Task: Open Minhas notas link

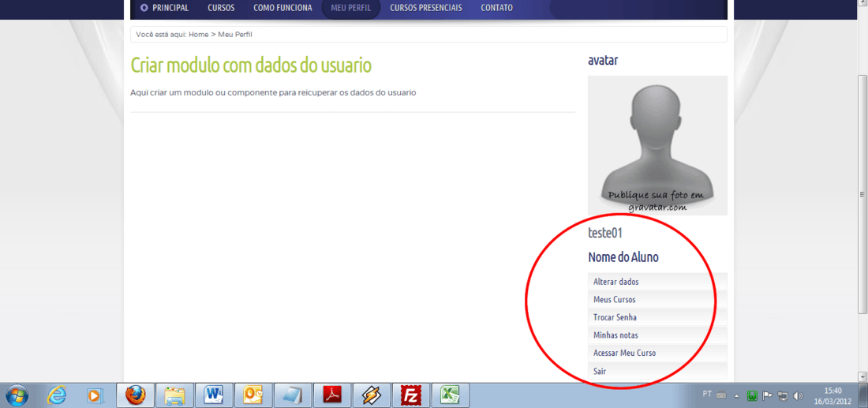Action: (x=657, y=335)
